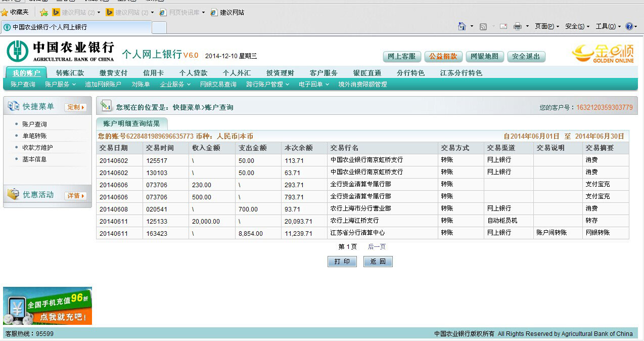The width and height of the screenshot is (644, 341).
Task: Open the 收藏夹 favorites panel
Action: [x=15, y=12]
